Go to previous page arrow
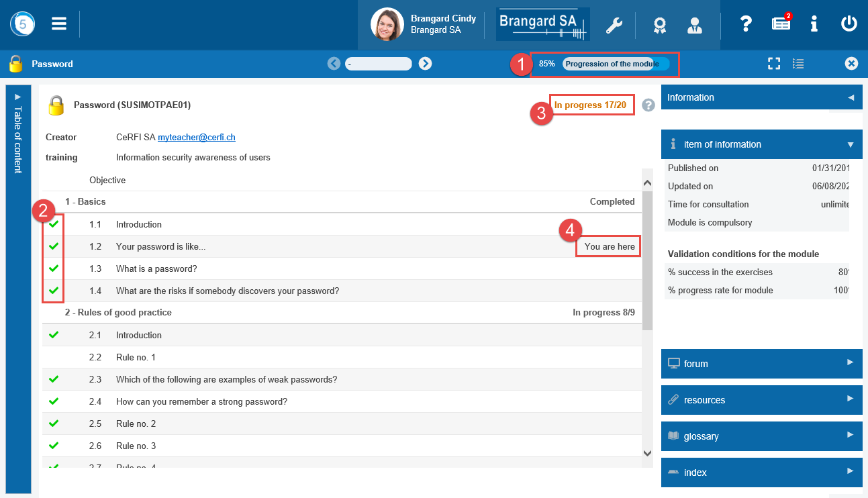This screenshot has height=498, width=868. (x=334, y=64)
